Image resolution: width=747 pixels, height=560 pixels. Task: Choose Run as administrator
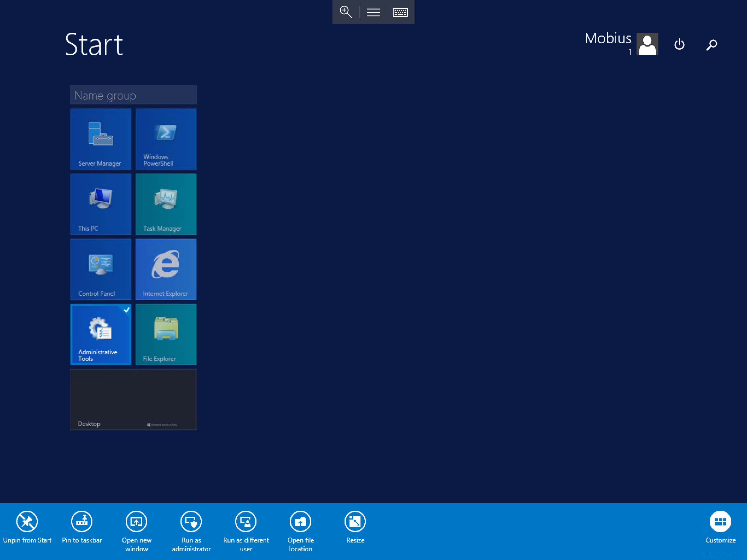(x=191, y=531)
